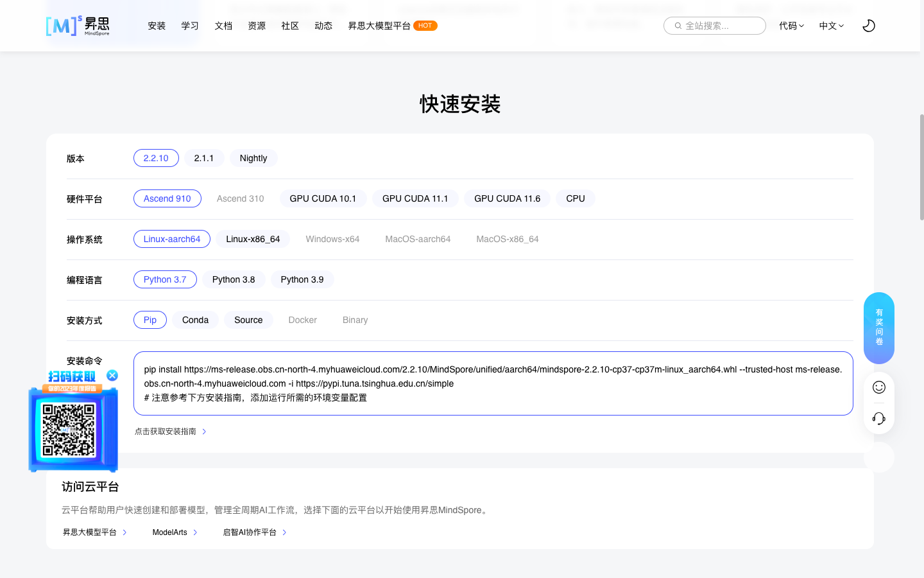Choose Linux-x86_64 operating system
Viewport: 924px width, 578px height.
(x=253, y=239)
